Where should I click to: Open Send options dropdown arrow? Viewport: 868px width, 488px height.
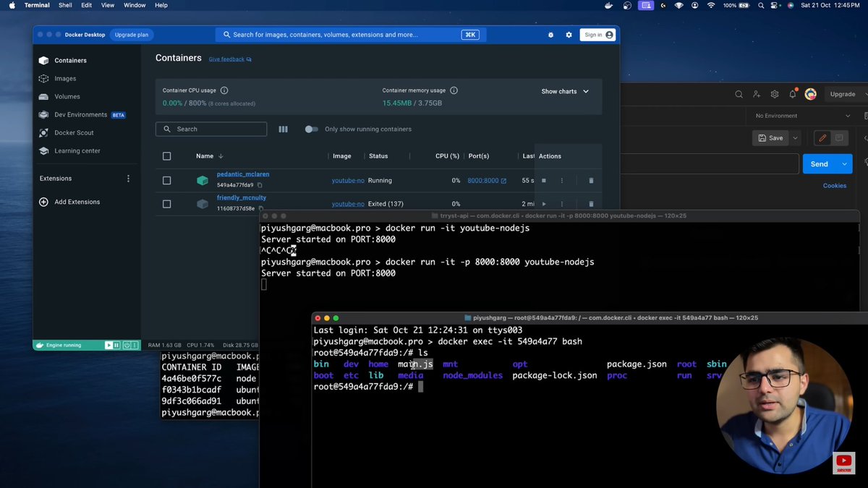844,164
